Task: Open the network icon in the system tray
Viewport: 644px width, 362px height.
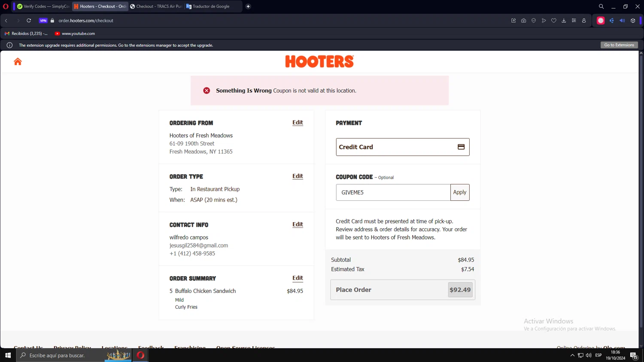Action: tap(580, 355)
